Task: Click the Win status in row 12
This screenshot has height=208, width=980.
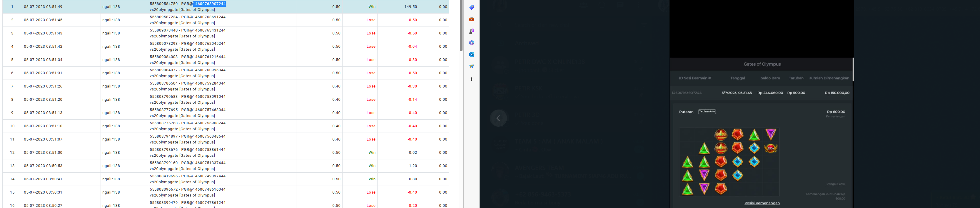Action: tap(372, 153)
